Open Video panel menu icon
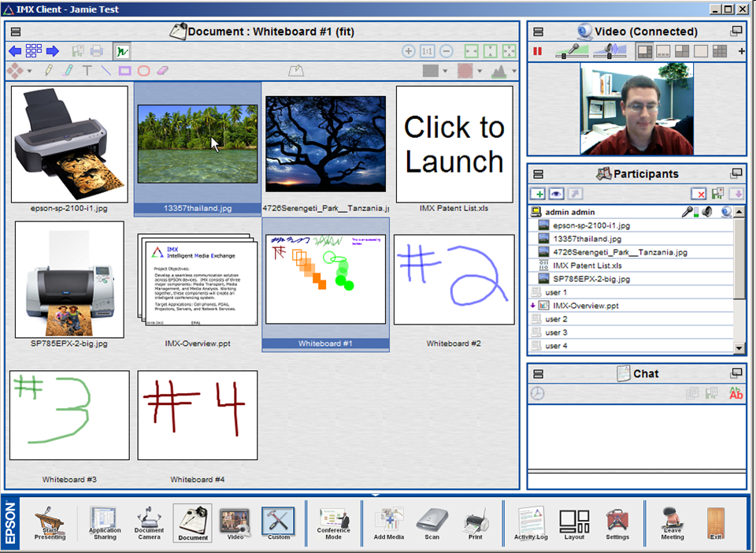The width and height of the screenshot is (756, 553). click(x=539, y=32)
